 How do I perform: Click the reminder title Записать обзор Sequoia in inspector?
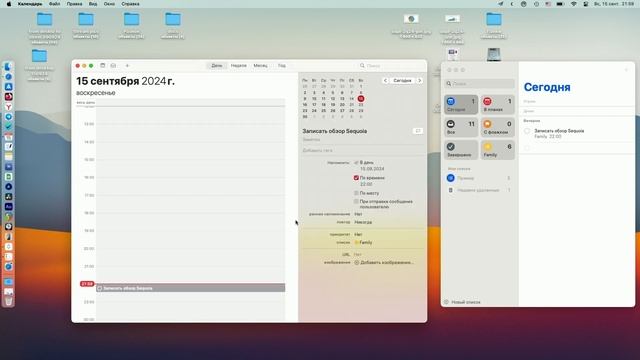coord(335,131)
